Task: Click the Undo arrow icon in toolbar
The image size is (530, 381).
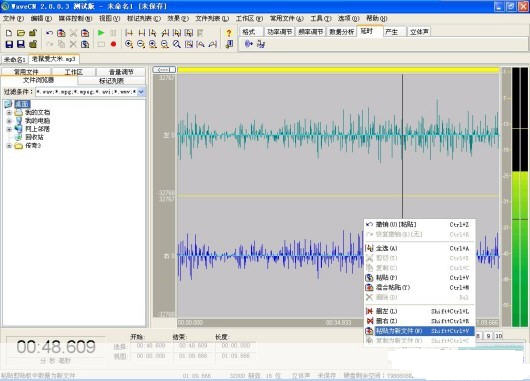Action: pos(49,33)
